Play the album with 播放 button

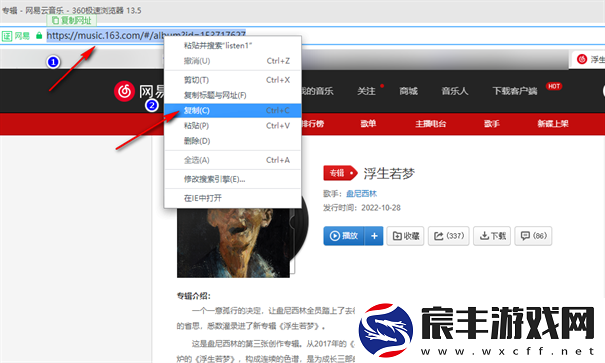[344, 236]
